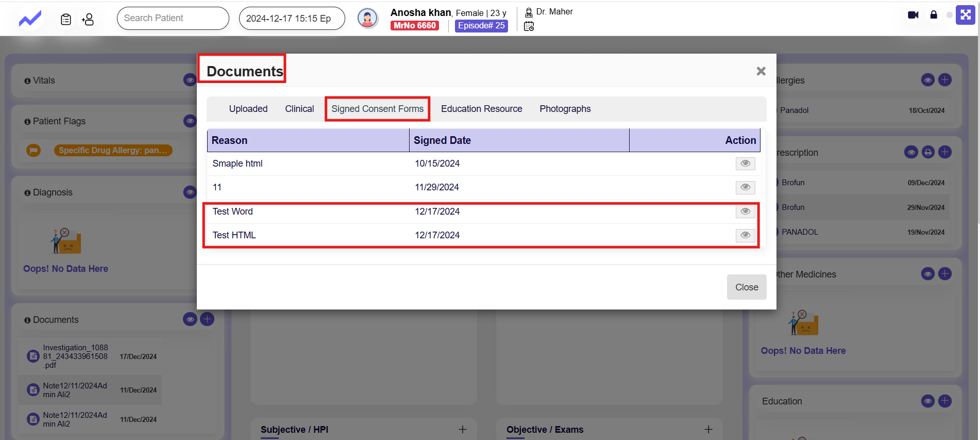Click the print icon in Prescription panel
Viewport: 980px width, 440px height.
tap(928, 152)
